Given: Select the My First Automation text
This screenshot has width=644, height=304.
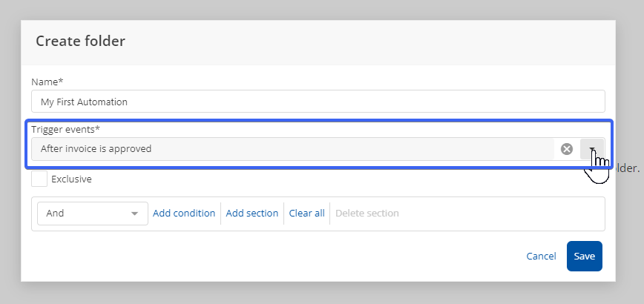Looking at the screenshot, I should pyautogui.click(x=84, y=102).
